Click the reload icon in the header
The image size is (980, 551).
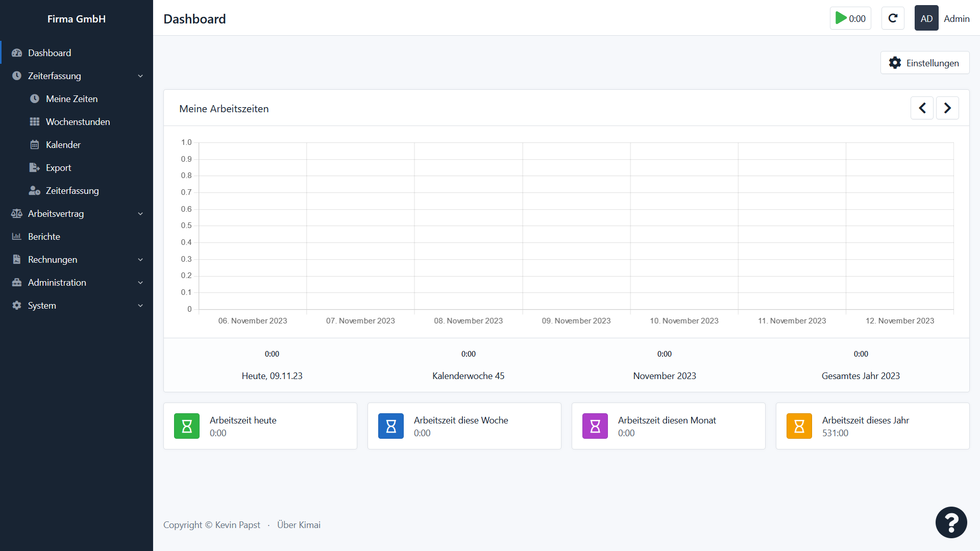coord(893,18)
